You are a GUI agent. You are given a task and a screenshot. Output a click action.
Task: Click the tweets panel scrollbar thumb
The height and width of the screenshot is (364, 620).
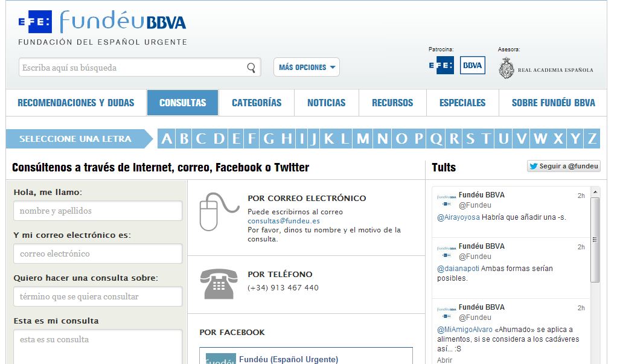(x=595, y=240)
